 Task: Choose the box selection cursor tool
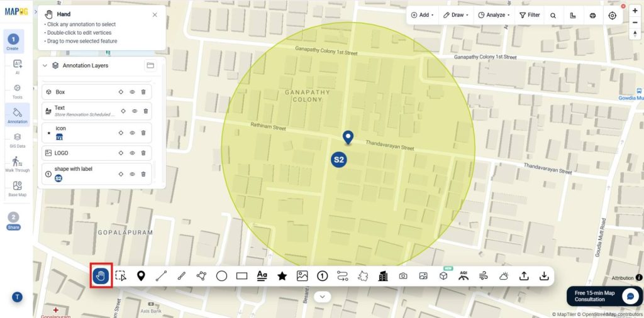[x=121, y=276]
